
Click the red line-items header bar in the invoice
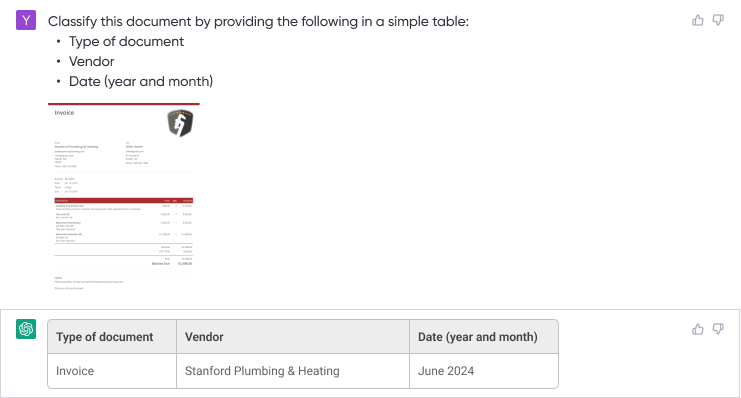coord(124,200)
